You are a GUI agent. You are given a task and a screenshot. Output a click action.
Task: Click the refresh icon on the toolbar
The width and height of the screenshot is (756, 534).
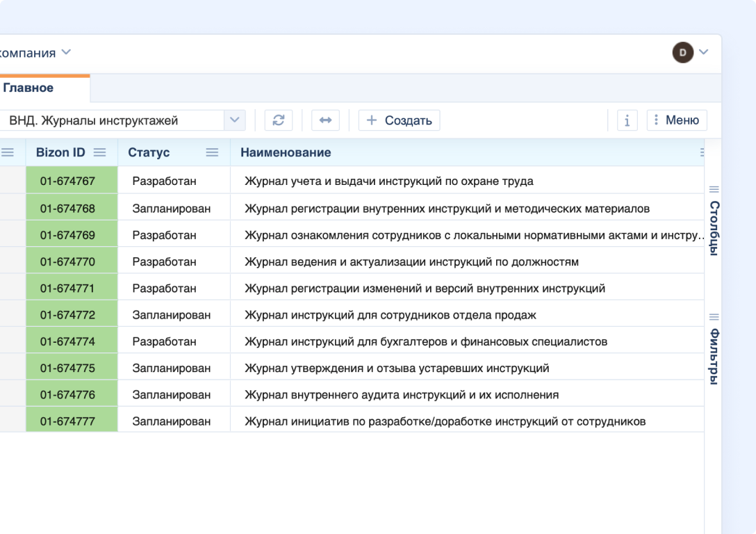pyautogui.click(x=278, y=120)
